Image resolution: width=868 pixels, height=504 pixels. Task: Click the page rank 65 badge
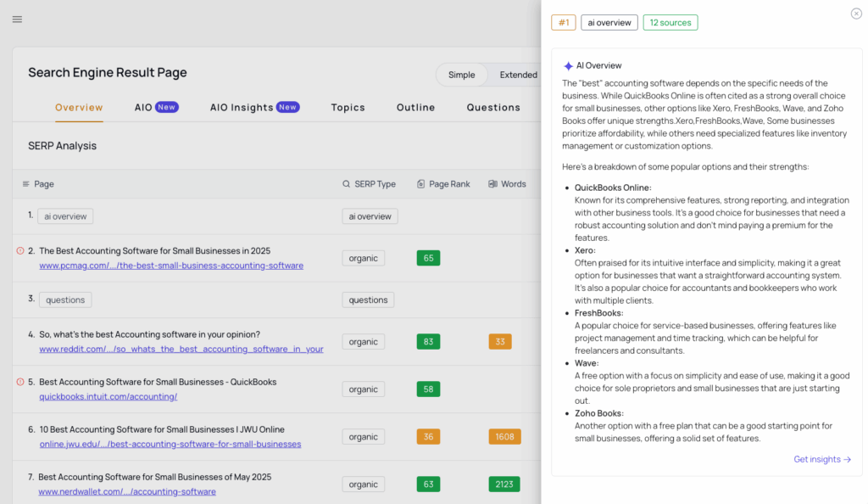428,258
